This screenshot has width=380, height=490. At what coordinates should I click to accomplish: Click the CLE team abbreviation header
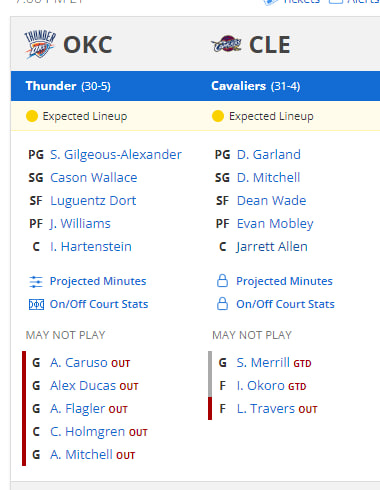pos(270,45)
